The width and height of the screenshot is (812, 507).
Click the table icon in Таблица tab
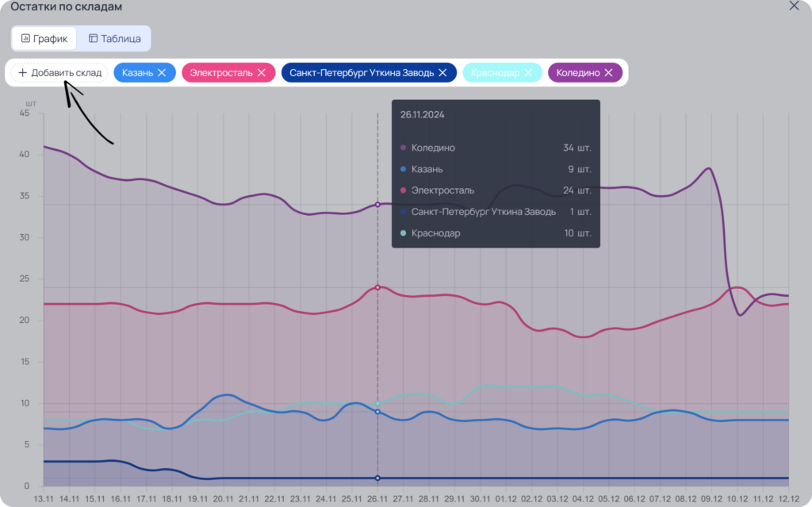coord(94,38)
